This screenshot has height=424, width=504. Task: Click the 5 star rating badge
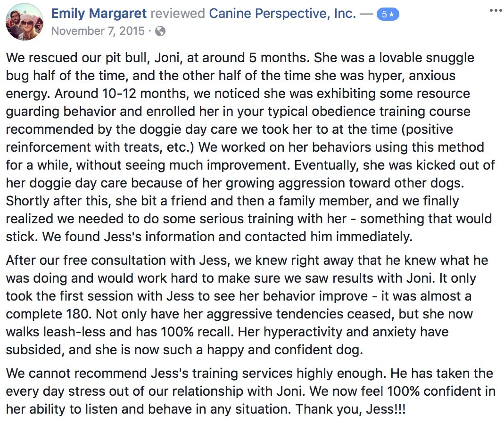tap(388, 15)
